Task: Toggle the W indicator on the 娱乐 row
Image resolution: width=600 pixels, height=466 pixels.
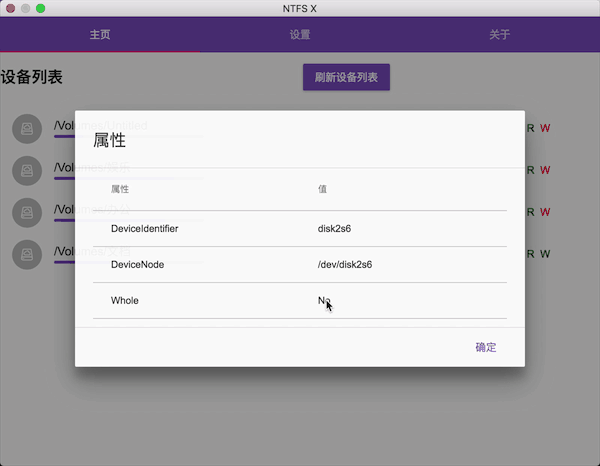Action: [545, 170]
